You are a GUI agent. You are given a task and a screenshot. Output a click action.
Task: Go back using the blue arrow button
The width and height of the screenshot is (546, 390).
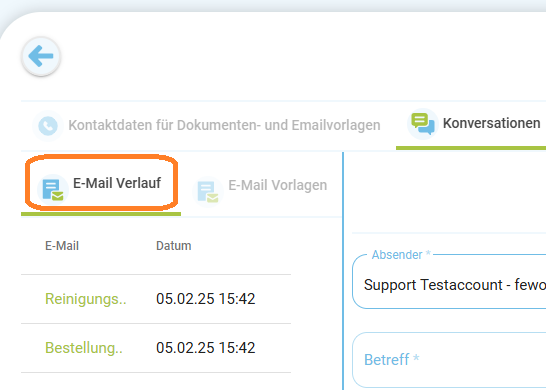[x=41, y=56]
